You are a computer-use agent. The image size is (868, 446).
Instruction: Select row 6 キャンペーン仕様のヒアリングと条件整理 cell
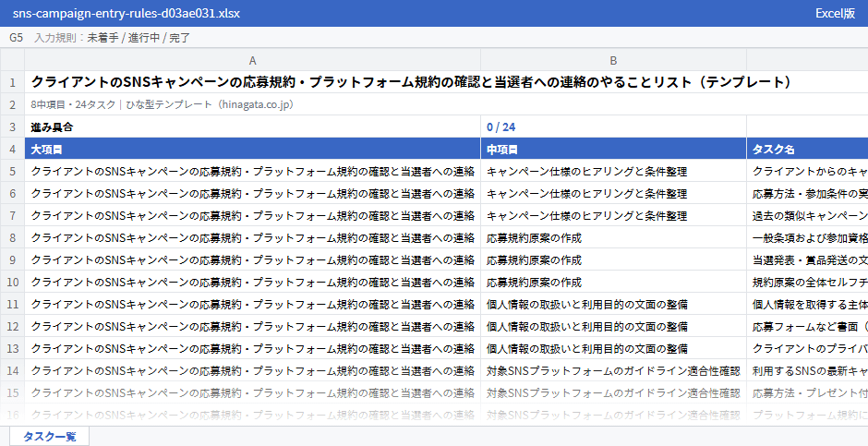pyautogui.click(x=613, y=193)
